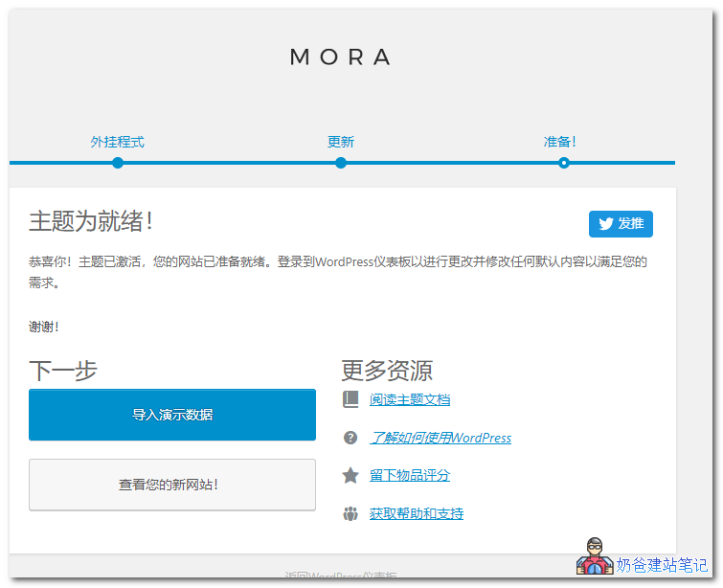Click the 更新 progress dot

(x=341, y=163)
